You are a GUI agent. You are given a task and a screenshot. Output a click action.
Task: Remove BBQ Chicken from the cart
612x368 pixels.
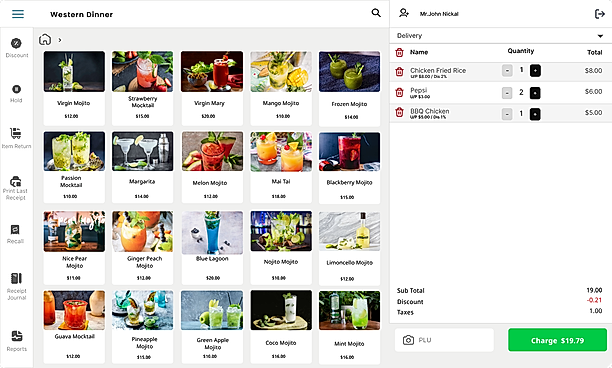pos(399,112)
